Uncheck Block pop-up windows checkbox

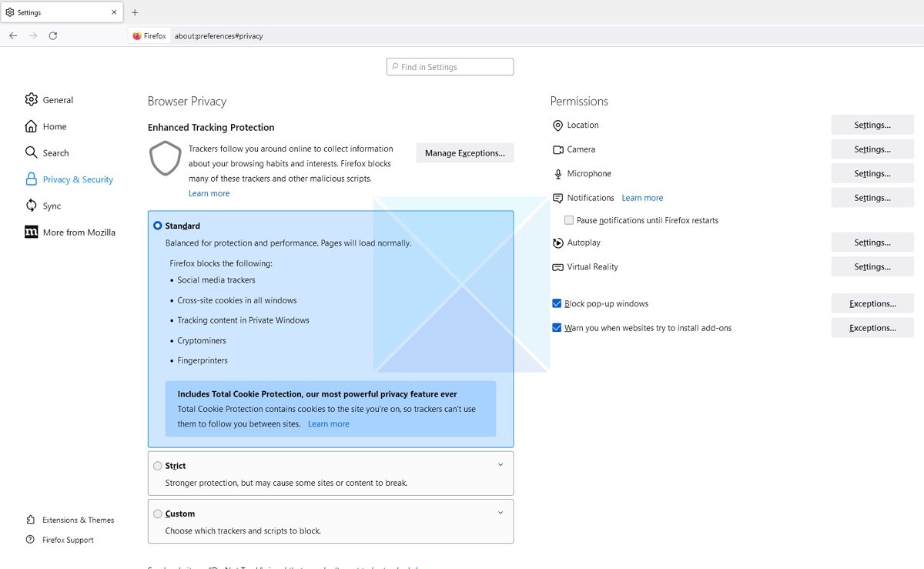tap(557, 303)
